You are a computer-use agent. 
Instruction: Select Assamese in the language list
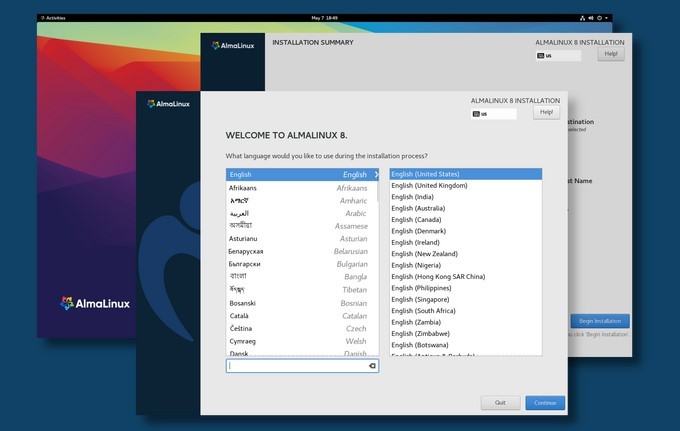(x=302, y=226)
